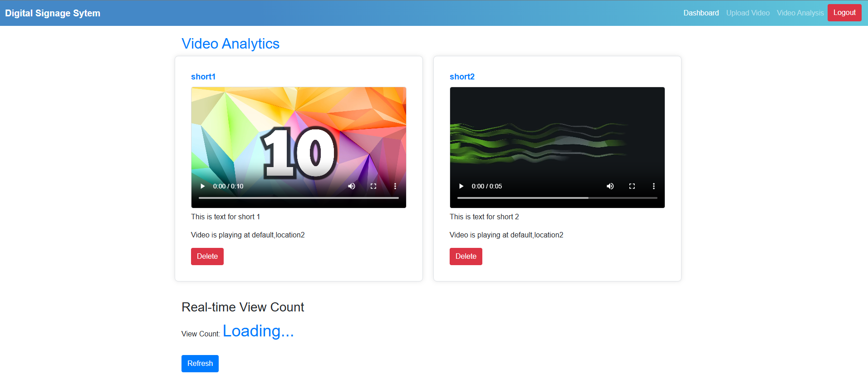This screenshot has height=375, width=868.
Task: Play the short1 video
Action: [x=203, y=186]
